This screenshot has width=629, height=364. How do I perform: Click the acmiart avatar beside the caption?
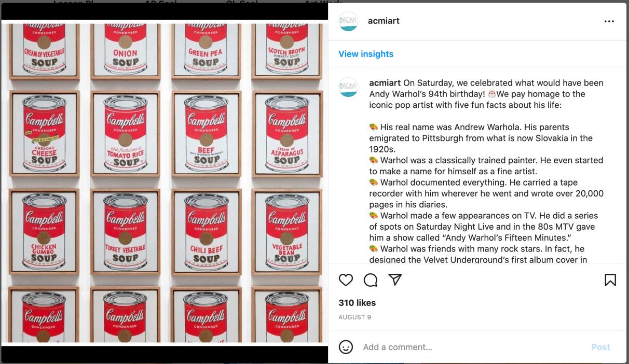point(348,87)
